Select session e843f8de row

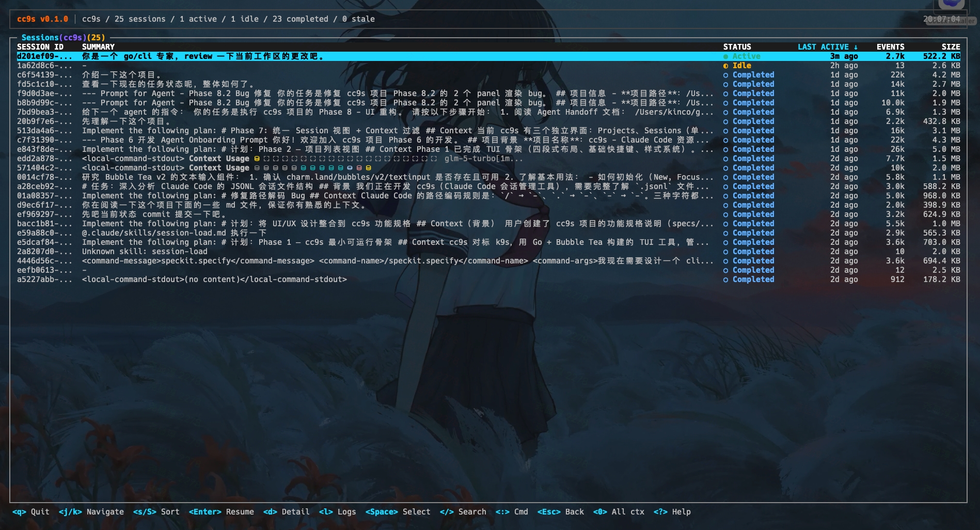pyautogui.click(x=488, y=149)
